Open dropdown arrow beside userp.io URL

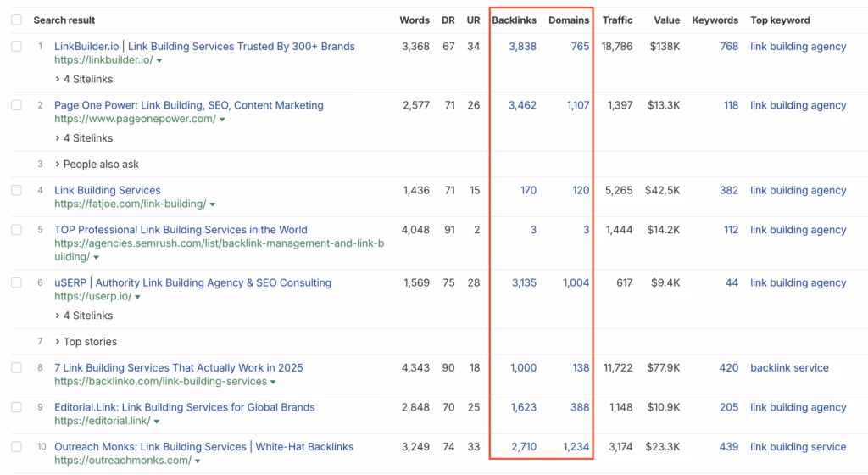(138, 297)
